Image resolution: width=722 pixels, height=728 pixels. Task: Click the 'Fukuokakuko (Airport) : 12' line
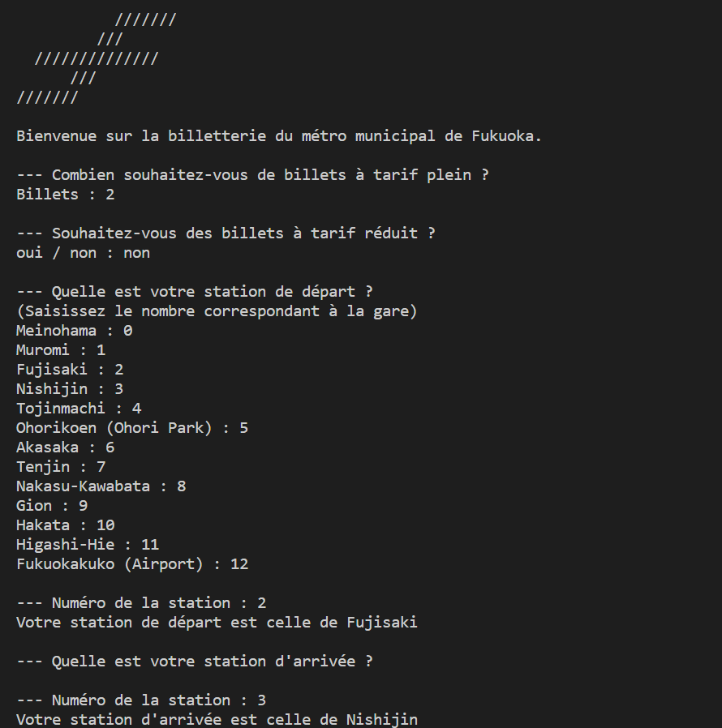132,564
